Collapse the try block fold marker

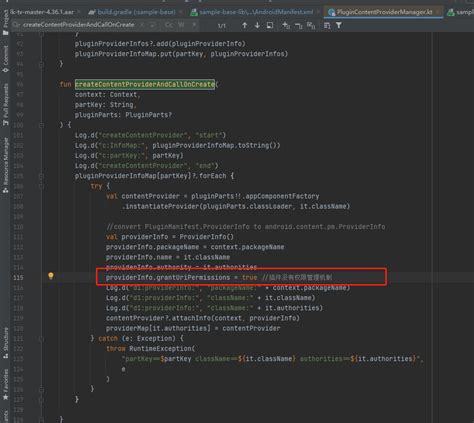pos(41,186)
